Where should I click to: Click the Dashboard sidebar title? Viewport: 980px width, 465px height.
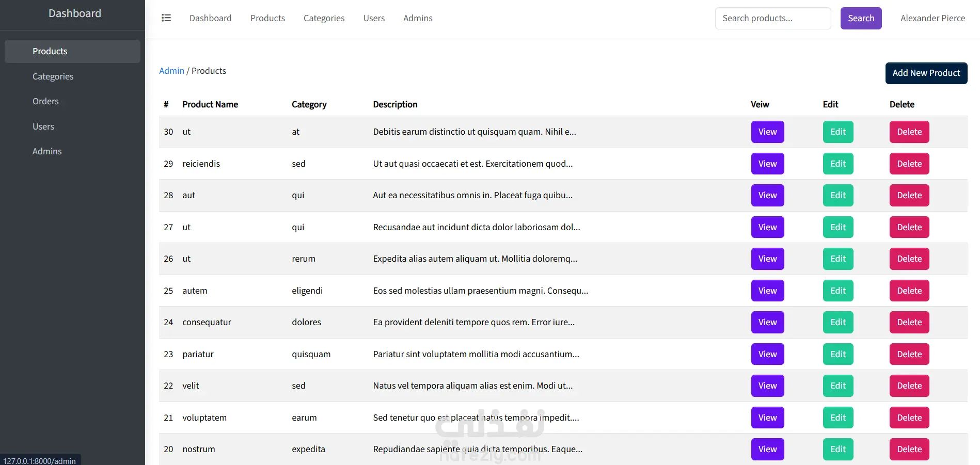click(x=75, y=13)
